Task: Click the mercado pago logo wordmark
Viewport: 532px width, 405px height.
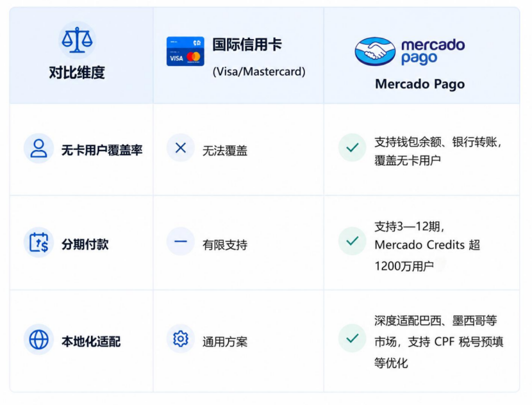Action: (433, 51)
